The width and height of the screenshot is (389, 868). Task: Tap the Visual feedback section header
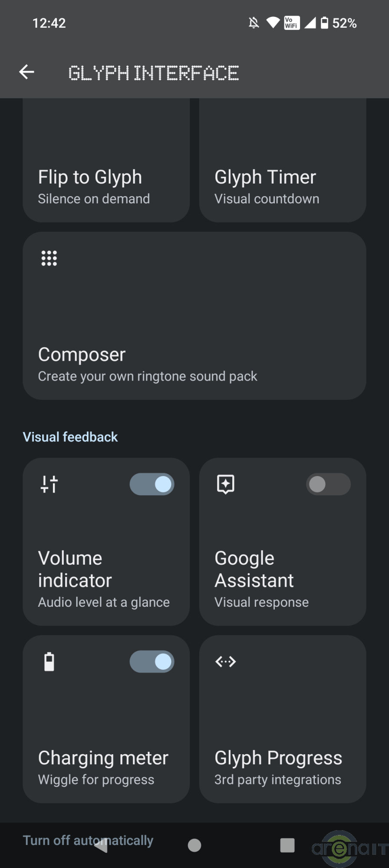[x=70, y=437]
